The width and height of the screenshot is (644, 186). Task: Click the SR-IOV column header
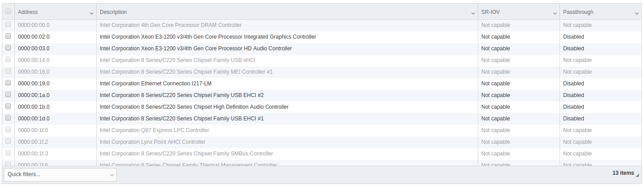coord(490,12)
